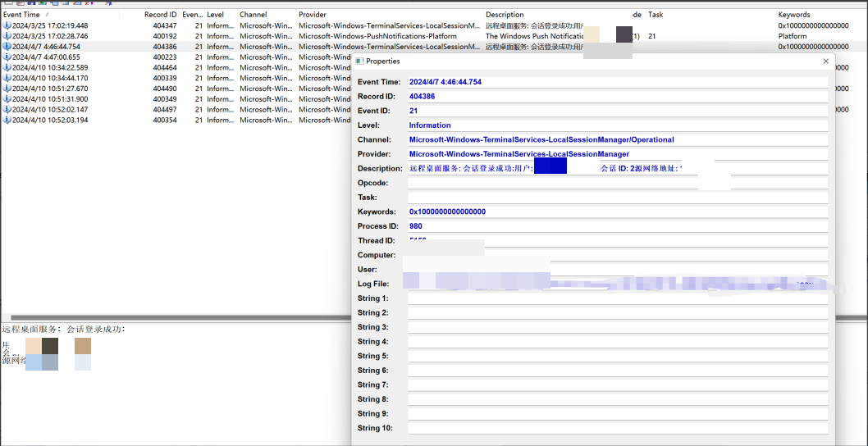
Task: Click the Properties window title icon
Action: tap(359, 61)
